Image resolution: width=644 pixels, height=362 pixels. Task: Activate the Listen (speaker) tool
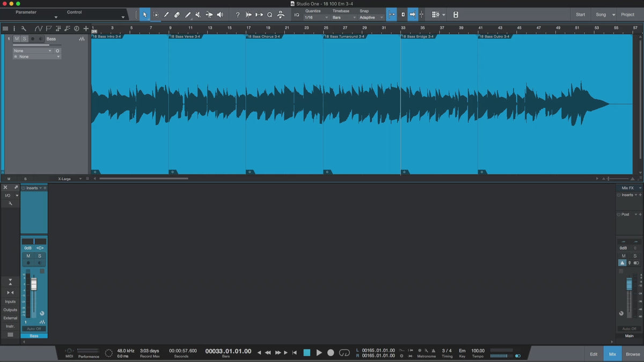[219, 14]
